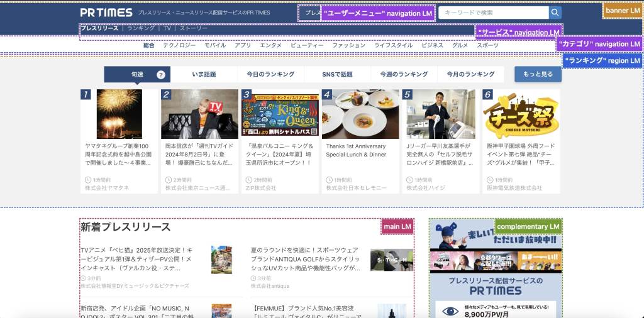Select the 総合 category

pyautogui.click(x=148, y=45)
